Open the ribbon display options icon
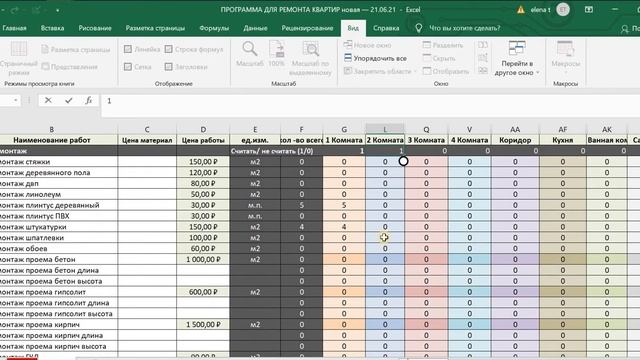This screenshot has height=360, width=640. pos(589,9)
